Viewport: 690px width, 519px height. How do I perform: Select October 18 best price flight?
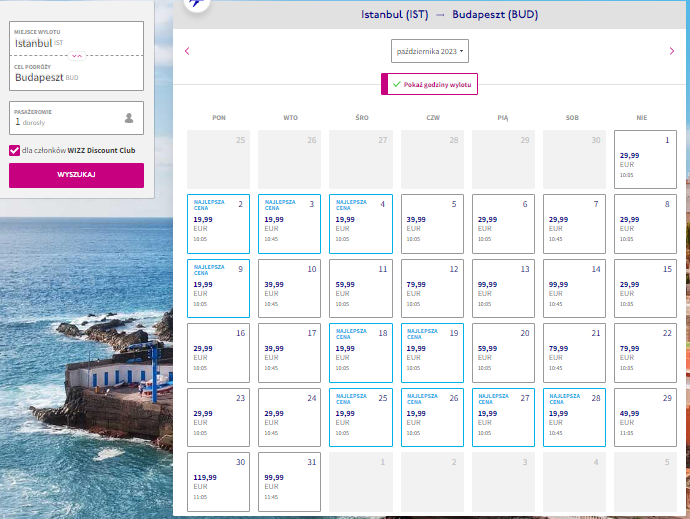(x=361, y=353)
